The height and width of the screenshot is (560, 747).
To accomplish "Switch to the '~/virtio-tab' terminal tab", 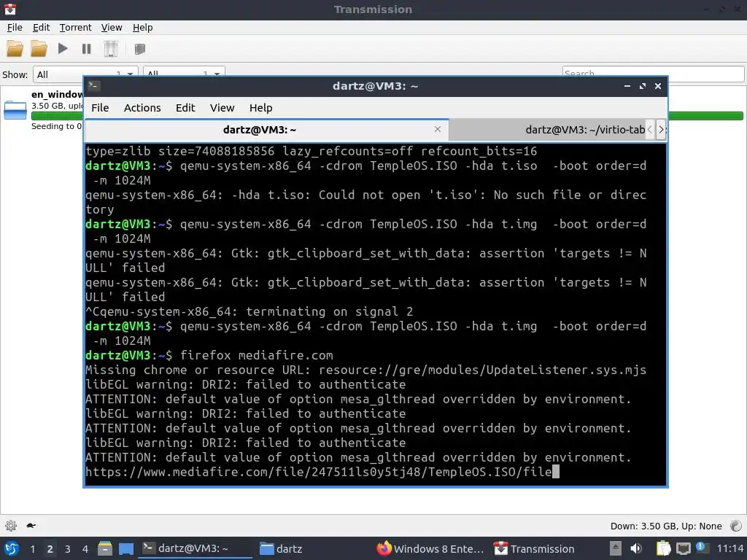I will [x=547, y=130].
